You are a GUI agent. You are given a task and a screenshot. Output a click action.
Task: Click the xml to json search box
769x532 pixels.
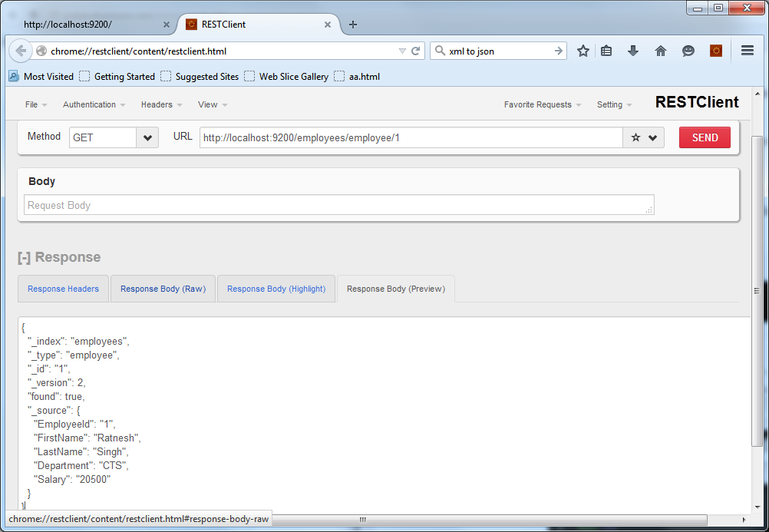[500, 51]
